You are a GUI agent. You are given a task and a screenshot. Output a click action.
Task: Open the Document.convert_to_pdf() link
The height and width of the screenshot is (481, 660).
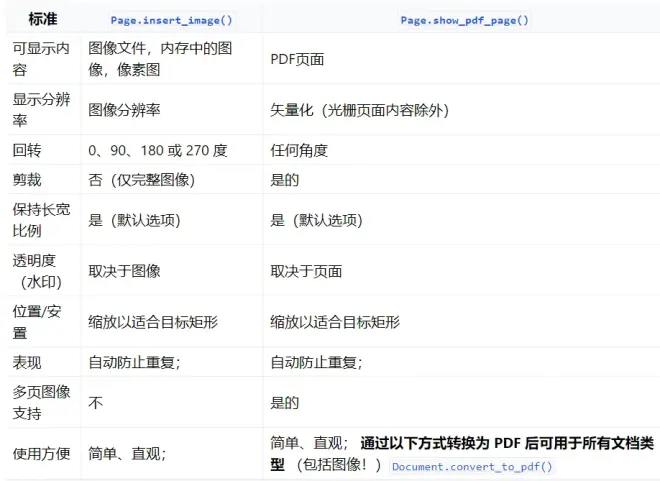click(x=472, y=466)
